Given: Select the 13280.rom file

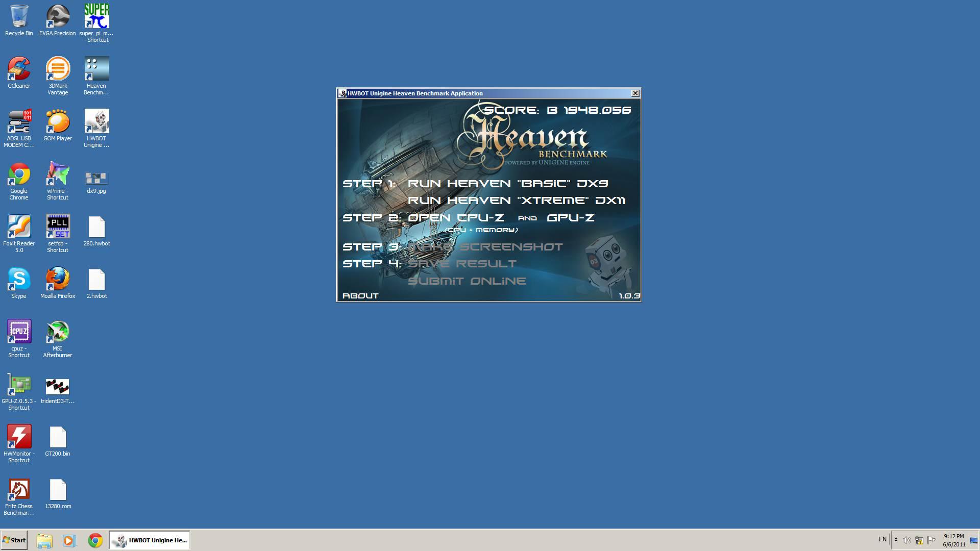Looking at the screenshot, I should tap(58, 493).
